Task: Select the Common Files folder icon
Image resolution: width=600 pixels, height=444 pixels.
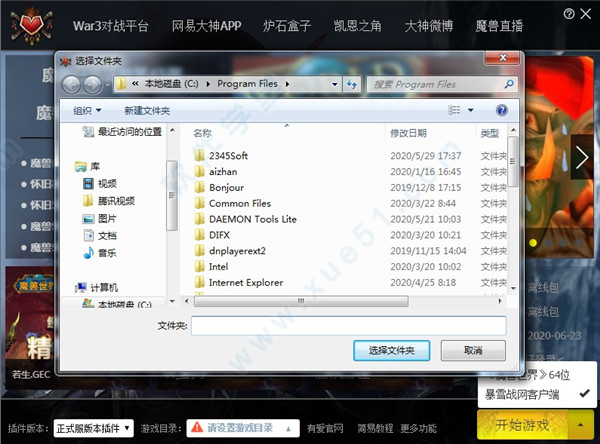Action: [x=199, y=203]
